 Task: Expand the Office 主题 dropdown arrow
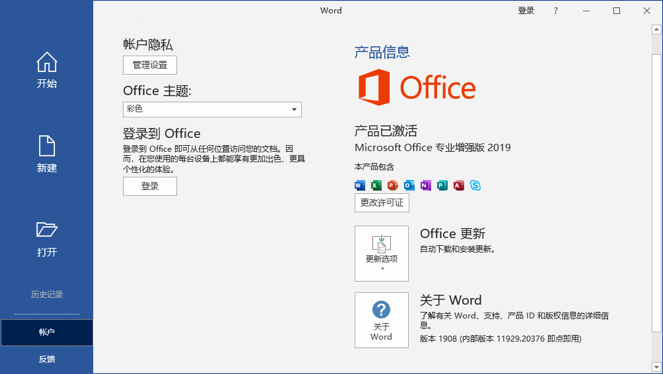point(294,109)
